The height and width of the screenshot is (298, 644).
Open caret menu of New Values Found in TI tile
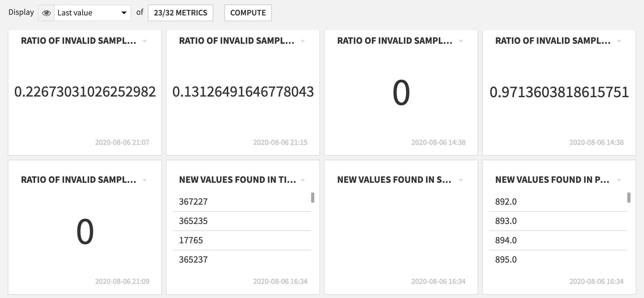[303, 180]
